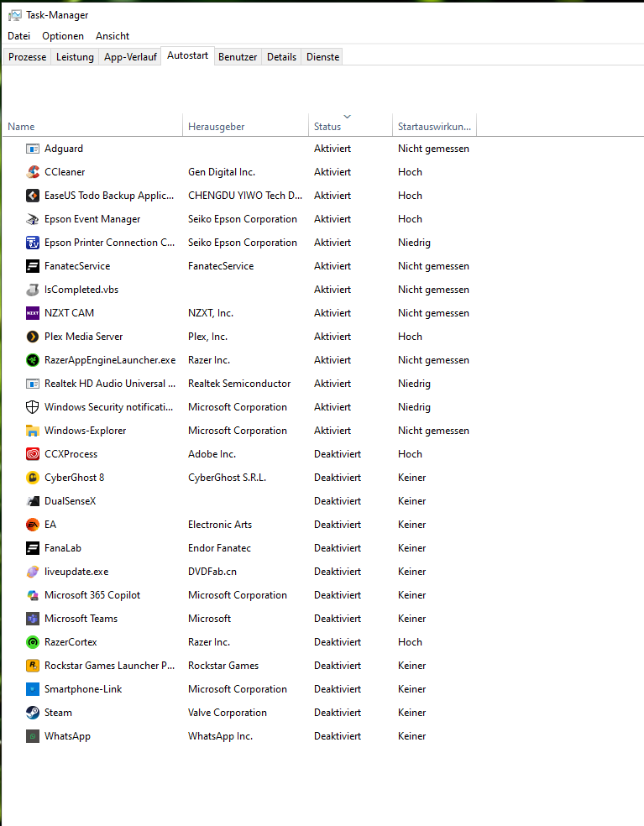644x826 pixels.
Task: Click the FanaLab icon
Action: (33, 548)
